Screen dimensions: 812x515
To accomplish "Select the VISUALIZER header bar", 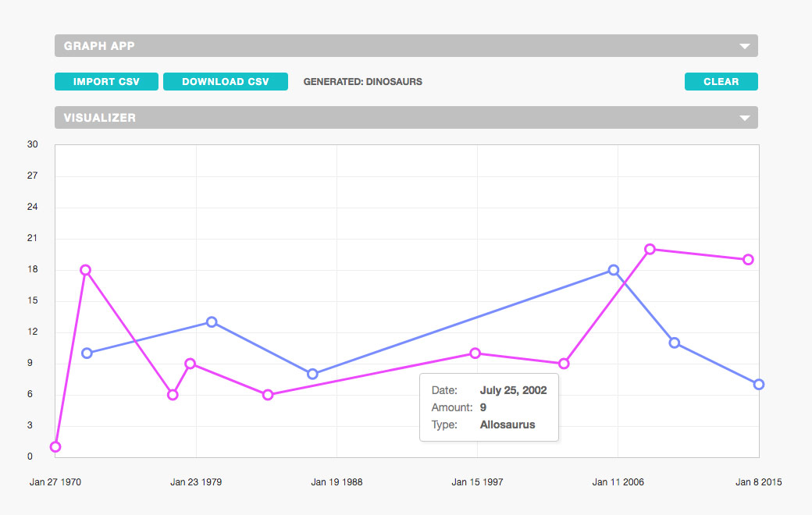I will (x=406, y=117).
